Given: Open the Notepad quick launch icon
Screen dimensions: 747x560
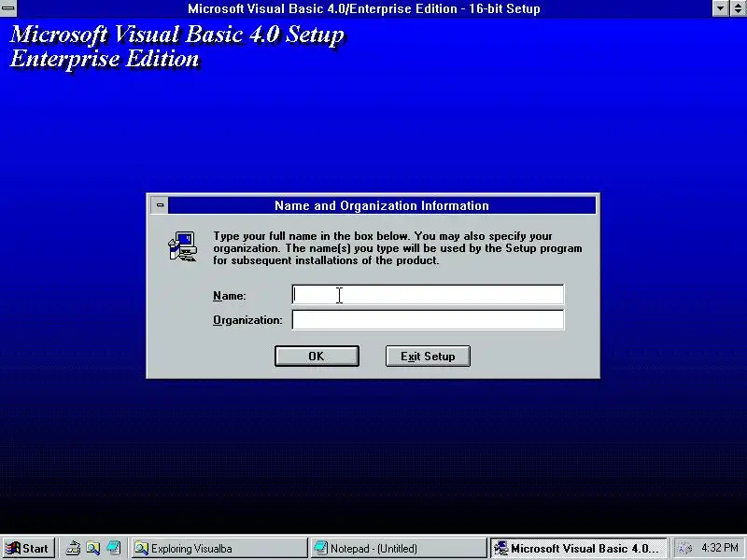Looking at the screenshot, I should pos(113,548).
